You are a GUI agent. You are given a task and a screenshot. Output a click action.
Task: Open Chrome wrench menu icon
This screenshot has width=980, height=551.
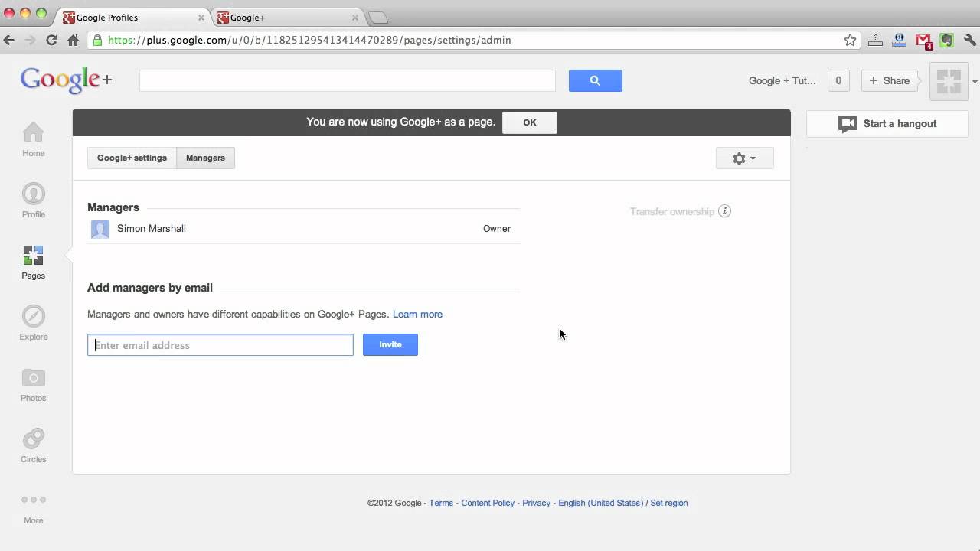[970, 41]
